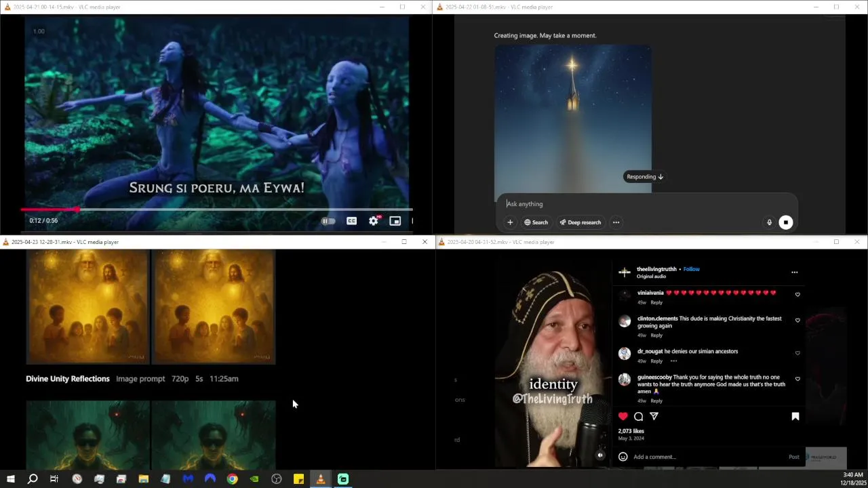
Task: Open Task View on the taskbar
Action: (54, 479)
